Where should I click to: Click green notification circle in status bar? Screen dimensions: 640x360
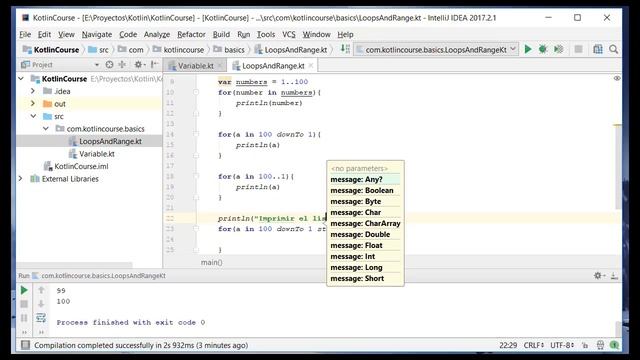pos(614,345)
